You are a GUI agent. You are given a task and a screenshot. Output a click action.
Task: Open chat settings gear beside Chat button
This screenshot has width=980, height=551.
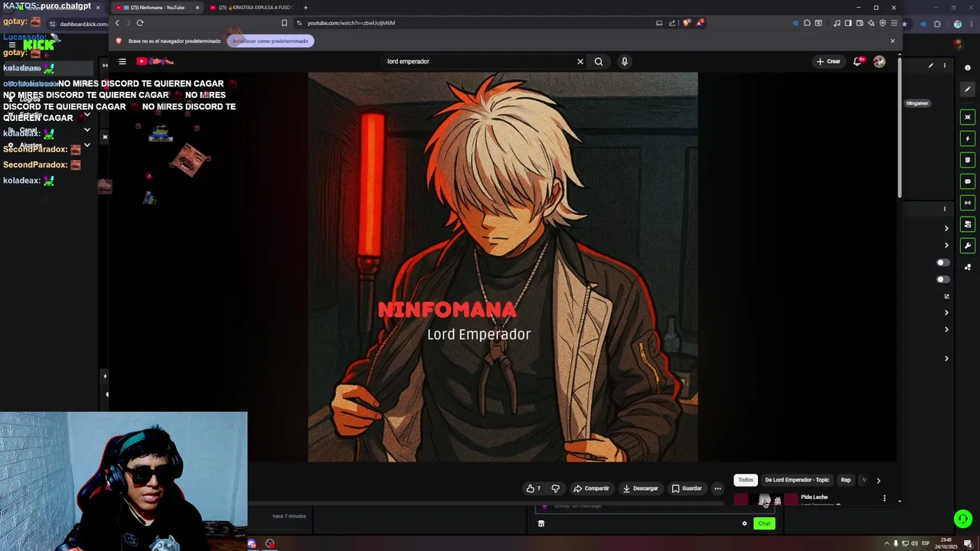click(744, 523)
